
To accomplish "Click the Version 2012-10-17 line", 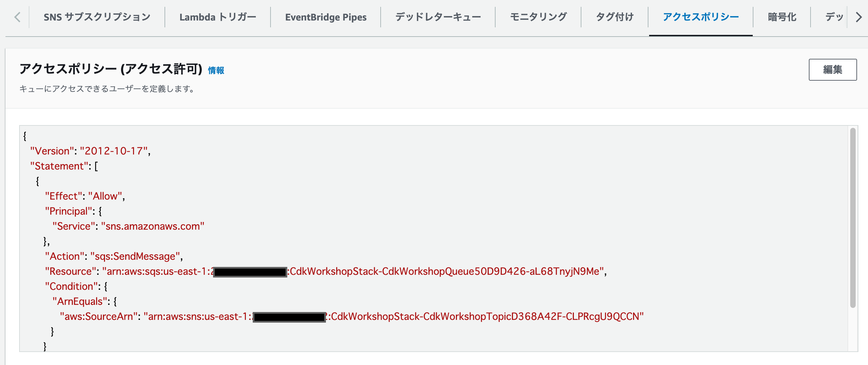I will 92,150.
